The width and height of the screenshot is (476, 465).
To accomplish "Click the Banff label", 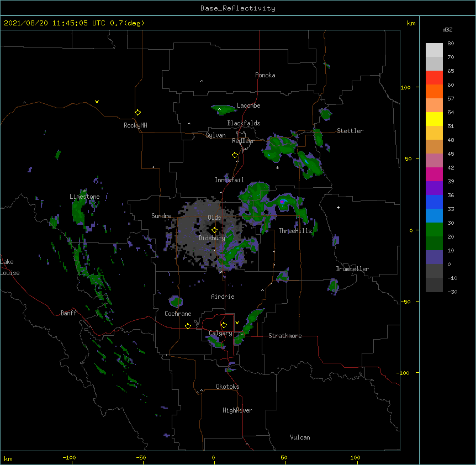I will [x=68, y=313].
